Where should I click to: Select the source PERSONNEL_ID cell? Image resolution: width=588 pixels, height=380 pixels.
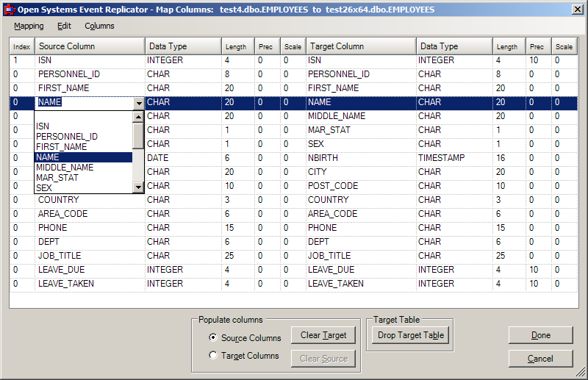click(x=90, y=74)
